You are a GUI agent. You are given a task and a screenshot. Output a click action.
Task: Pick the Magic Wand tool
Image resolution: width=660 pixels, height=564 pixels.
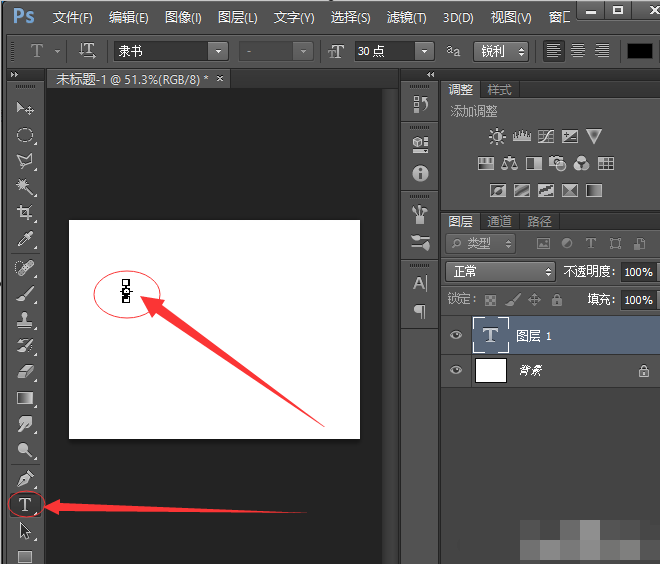pyautogui.click(x=25, y=187)
